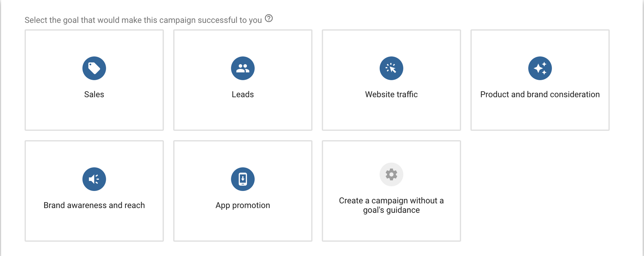Image resolution: width=644 pixels, height=256 pixels.
Task: Click the "Select the goal" heading text
Action: coord(143,20)
